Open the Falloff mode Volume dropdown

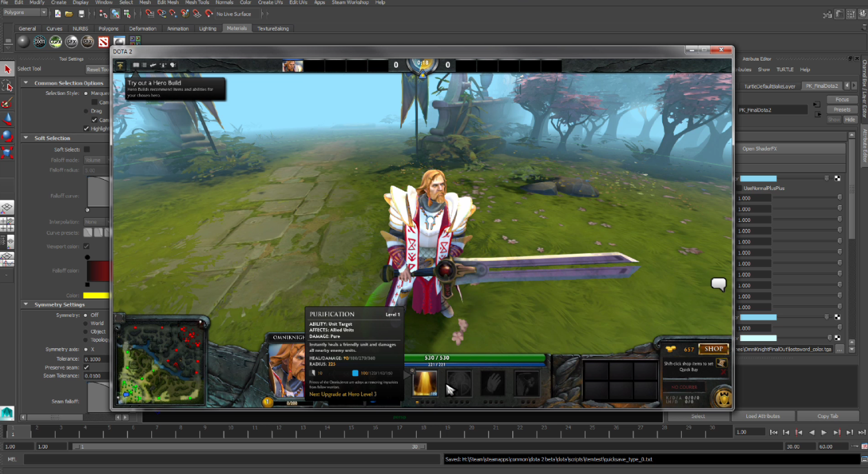tap(96, 160)
